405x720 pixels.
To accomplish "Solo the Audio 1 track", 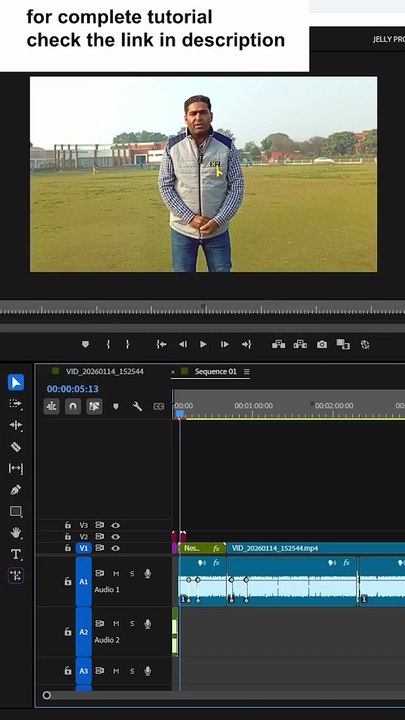I will 132,574.
